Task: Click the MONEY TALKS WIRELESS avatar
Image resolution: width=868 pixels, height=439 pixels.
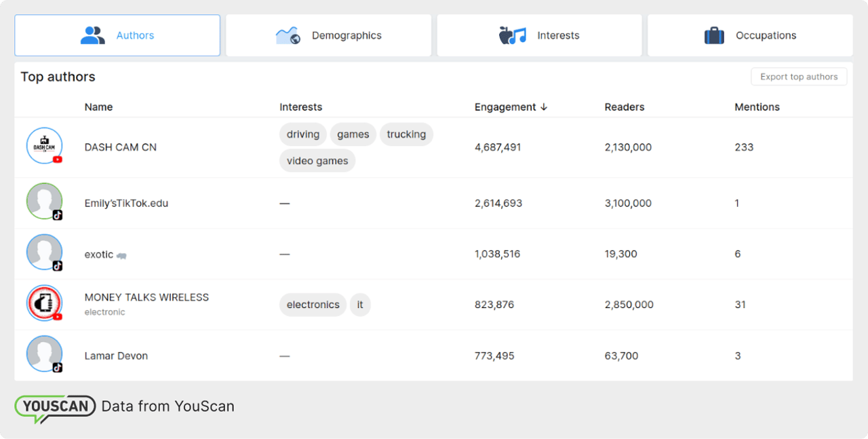Action: 44,303
